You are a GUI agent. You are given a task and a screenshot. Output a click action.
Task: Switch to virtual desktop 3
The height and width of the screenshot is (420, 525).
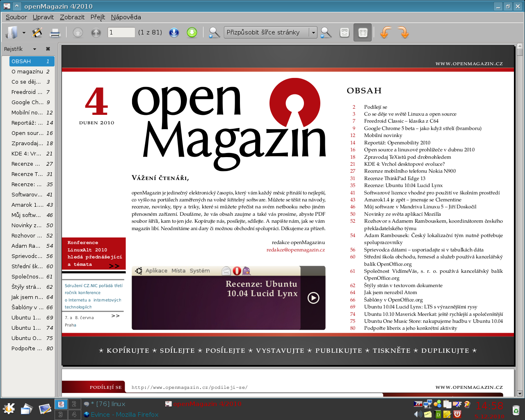point(61,415)
